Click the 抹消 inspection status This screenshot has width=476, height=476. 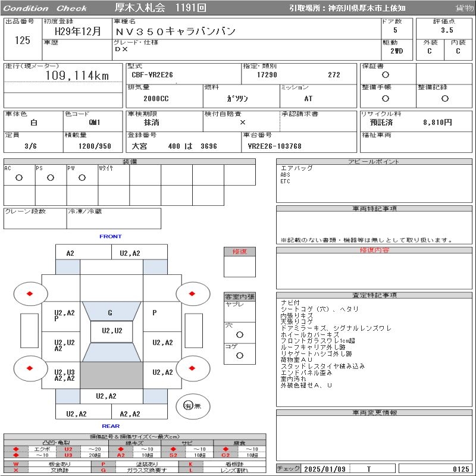pyautogui.click(x=152, y=123)
